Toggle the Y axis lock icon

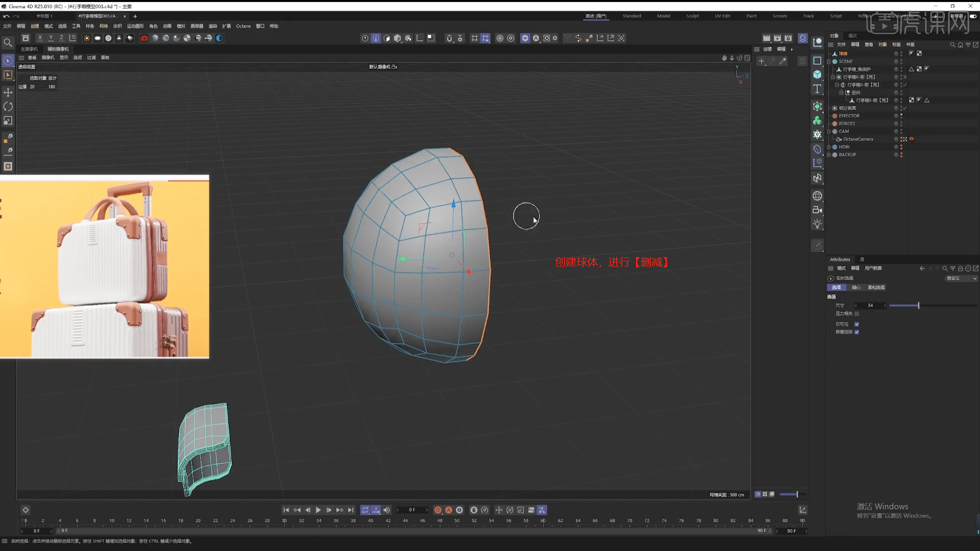(51, 38)
